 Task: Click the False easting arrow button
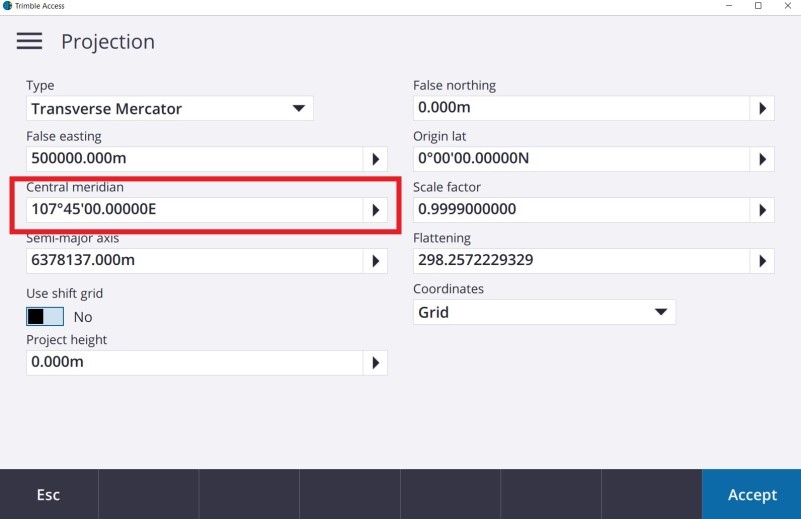(375, 159)
